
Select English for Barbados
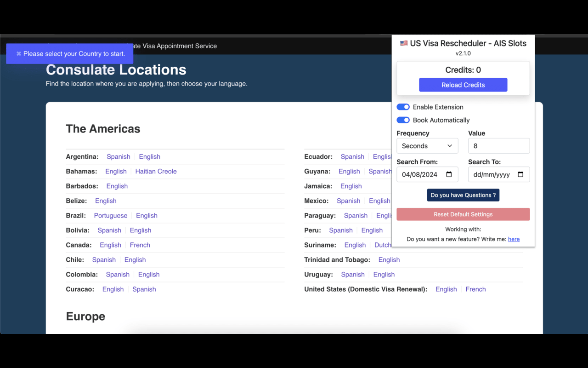[117, 186]
